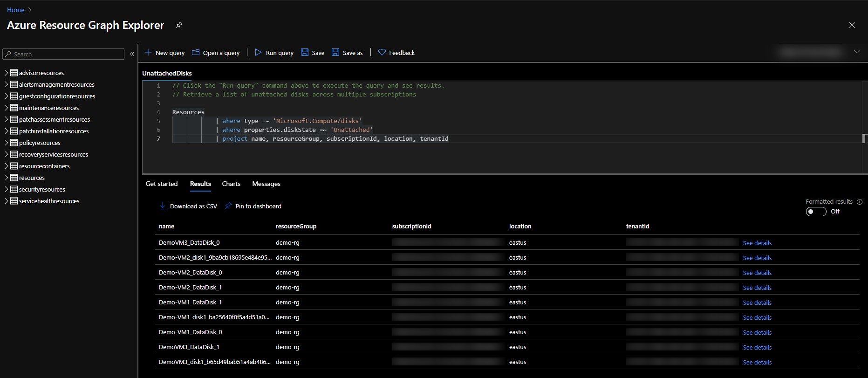Click the resources table icon

[14, 178]
